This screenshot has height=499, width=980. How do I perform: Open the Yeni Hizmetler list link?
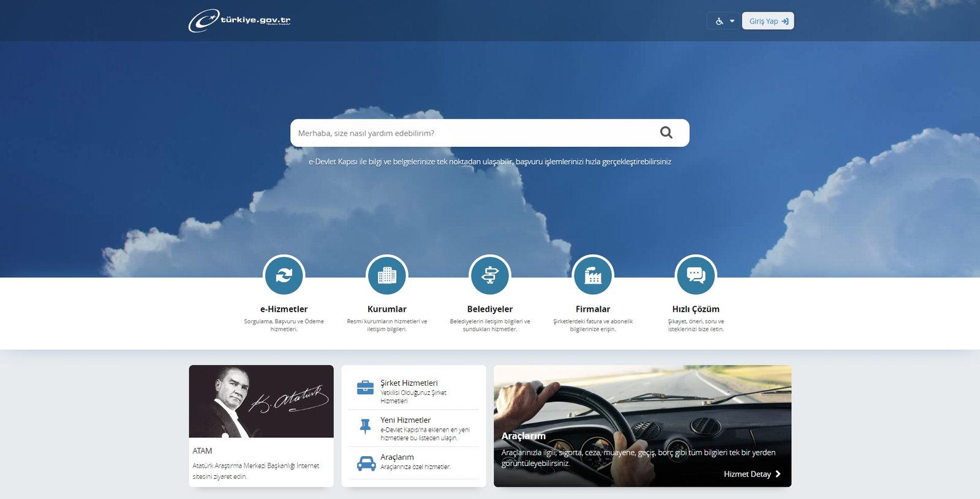click(405, 420)
